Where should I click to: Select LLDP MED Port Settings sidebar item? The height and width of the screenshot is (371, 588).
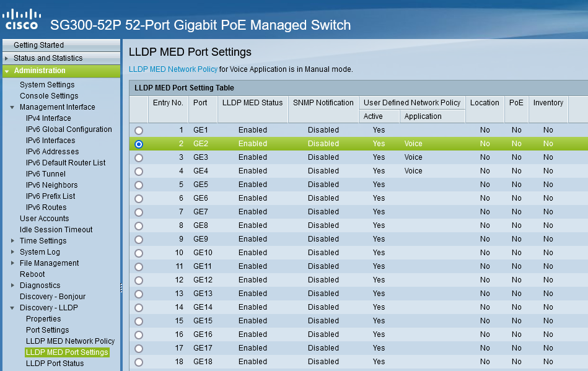[x=67, y=352]
